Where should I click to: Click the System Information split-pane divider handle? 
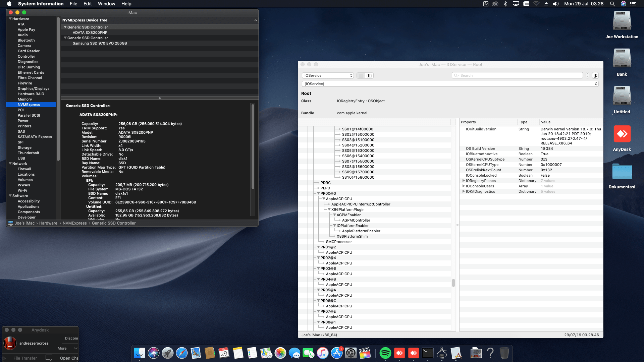pos(160,98)
